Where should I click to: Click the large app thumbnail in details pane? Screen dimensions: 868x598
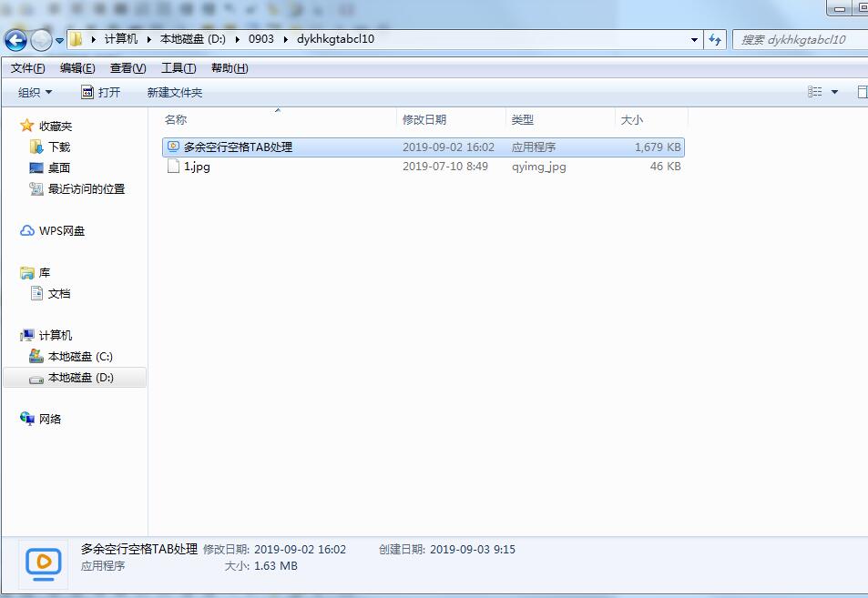tap(43, 564)
